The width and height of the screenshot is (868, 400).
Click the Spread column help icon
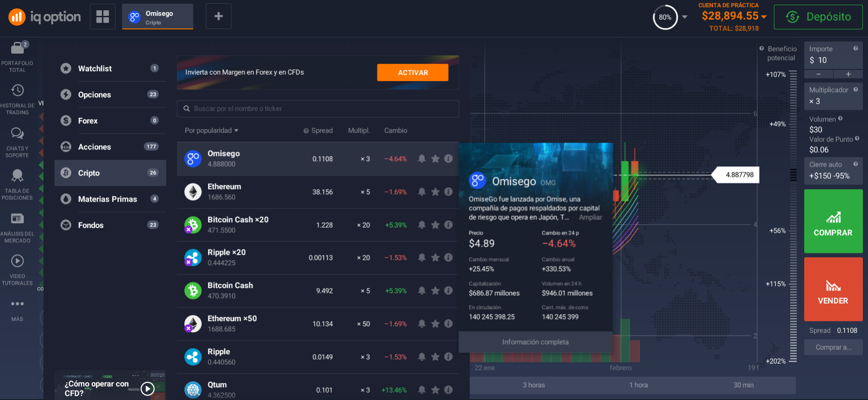tap(306, 131)
